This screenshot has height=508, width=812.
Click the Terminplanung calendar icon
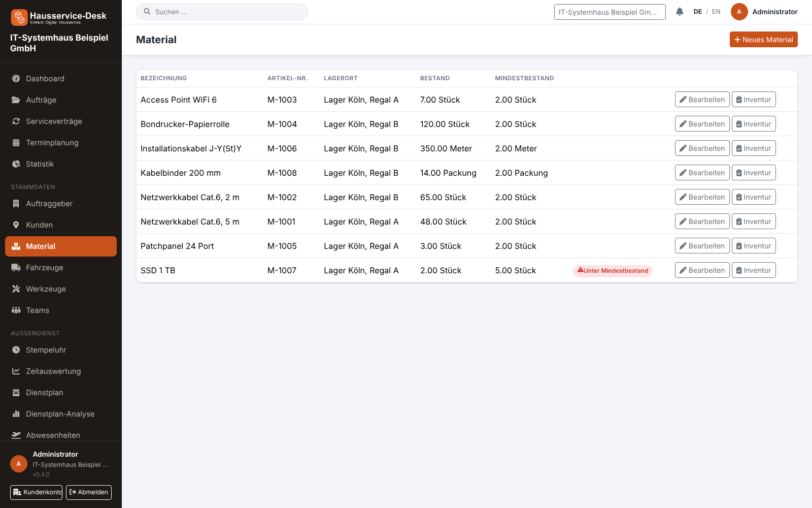(16, 143)
